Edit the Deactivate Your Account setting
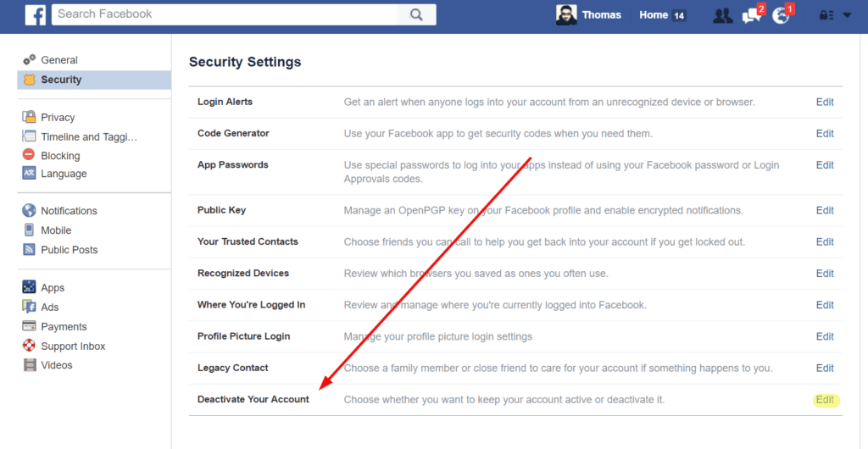Image resolution: width=868 pixels, height=449 pixels. click(x=825, y=400)
